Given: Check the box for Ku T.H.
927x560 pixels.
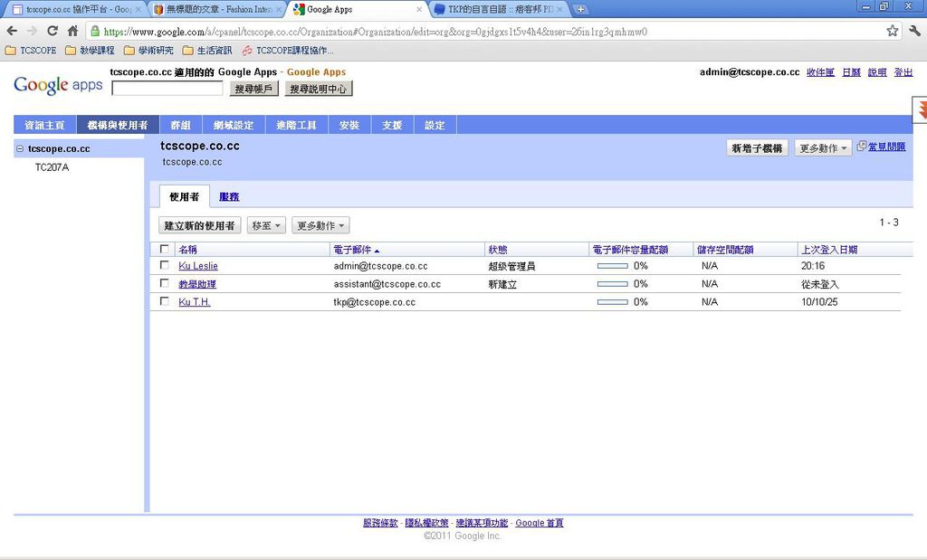Looking at the screenshot, I should click(165, 301).
